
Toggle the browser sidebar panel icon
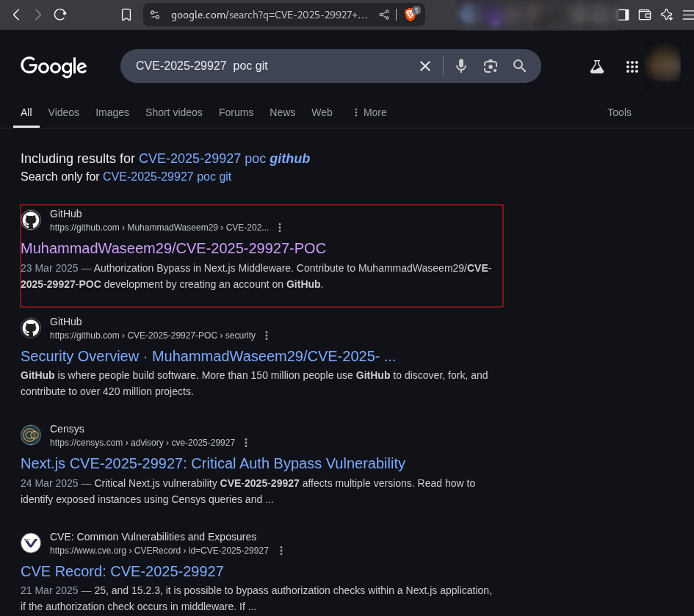[623, 15]
